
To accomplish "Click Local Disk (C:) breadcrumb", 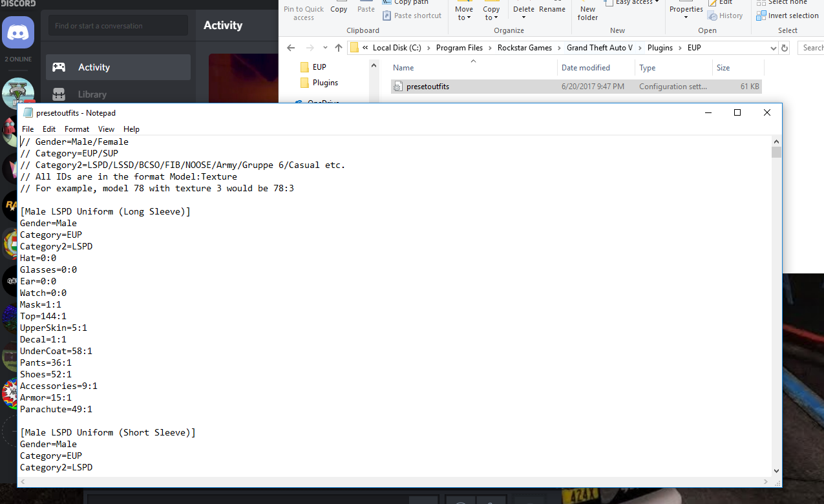I will click(x=397, y=48).
